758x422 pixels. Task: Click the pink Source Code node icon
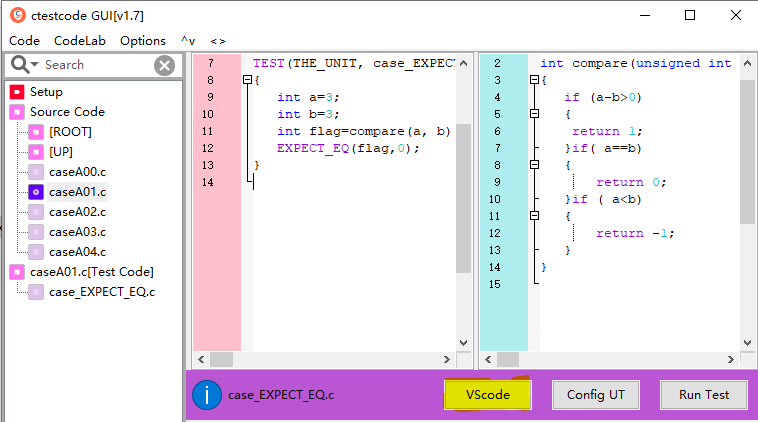(17, 112)
